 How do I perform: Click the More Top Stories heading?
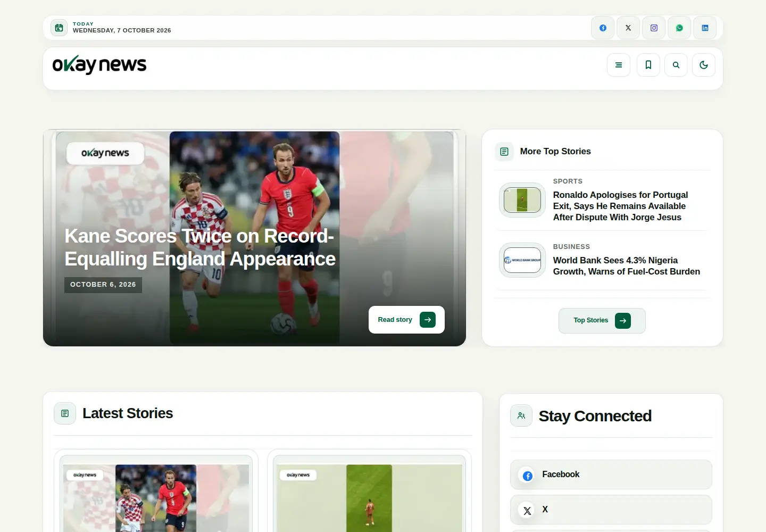[x=555, y=152]
